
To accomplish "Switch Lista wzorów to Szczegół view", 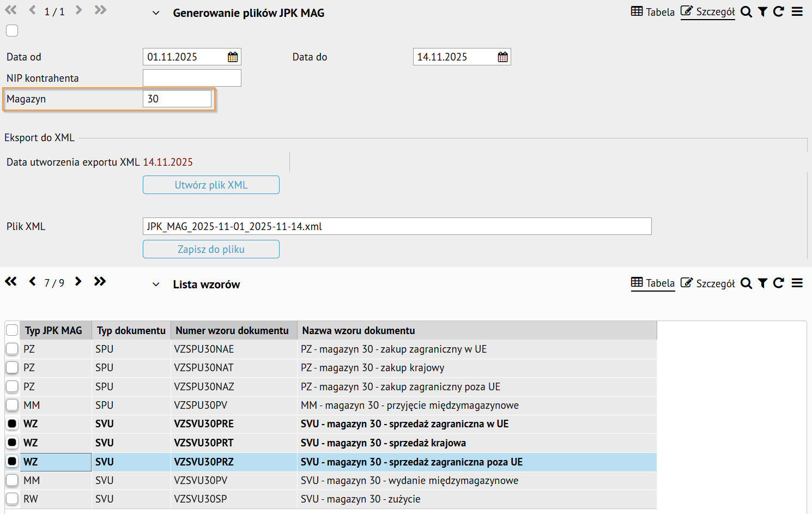I will tap(707, 283).
